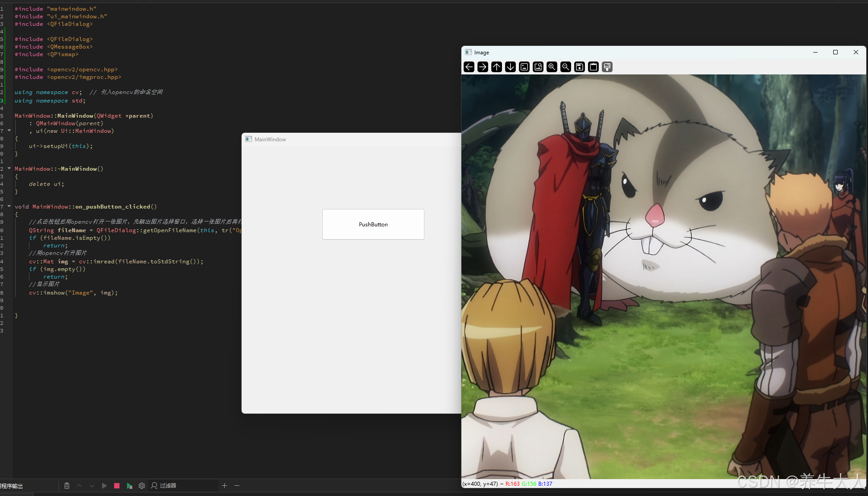Attach debugger to running application icon
The image size is (868, 496).
129,486
